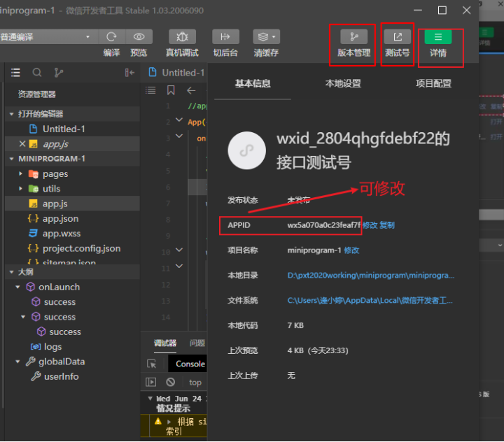
Task: Open real device debugging (真机调试)
Action: click(x=182, y=36)
